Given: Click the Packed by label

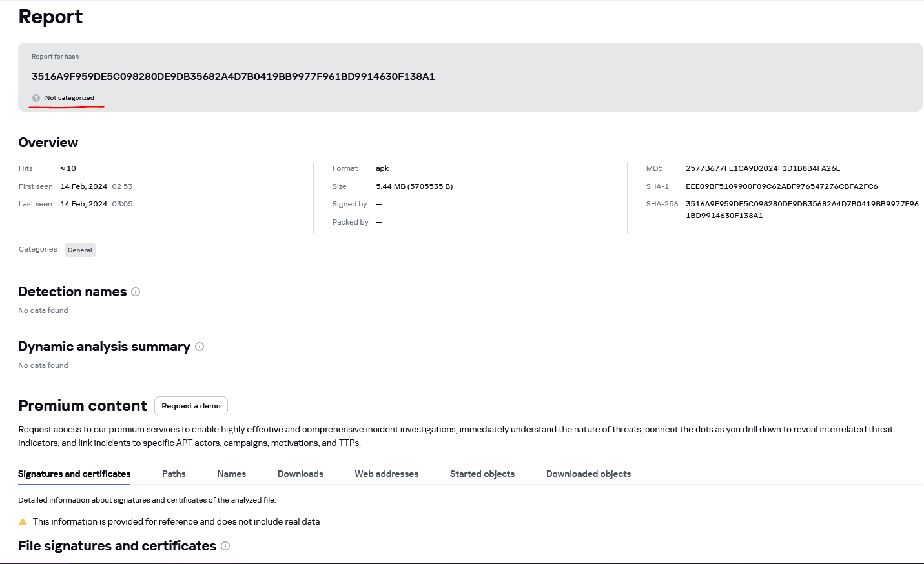Looking at the screenshot, I should point(351,222).
